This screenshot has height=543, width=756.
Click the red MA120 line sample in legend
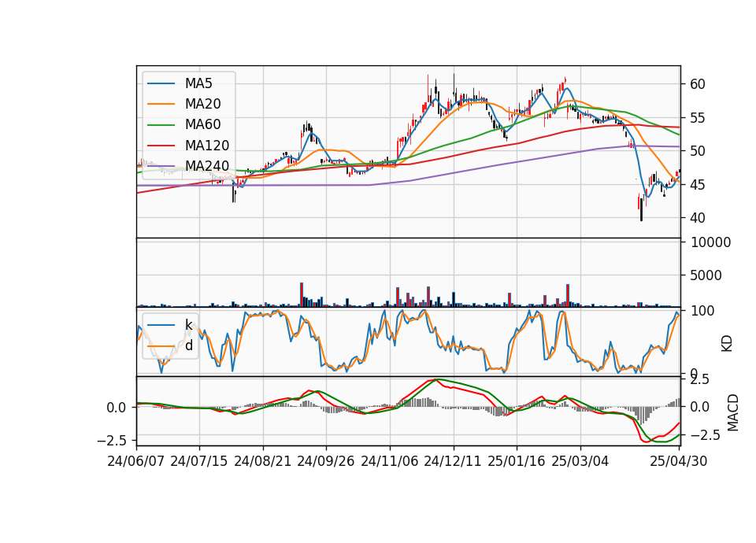[x=161, y=145]
